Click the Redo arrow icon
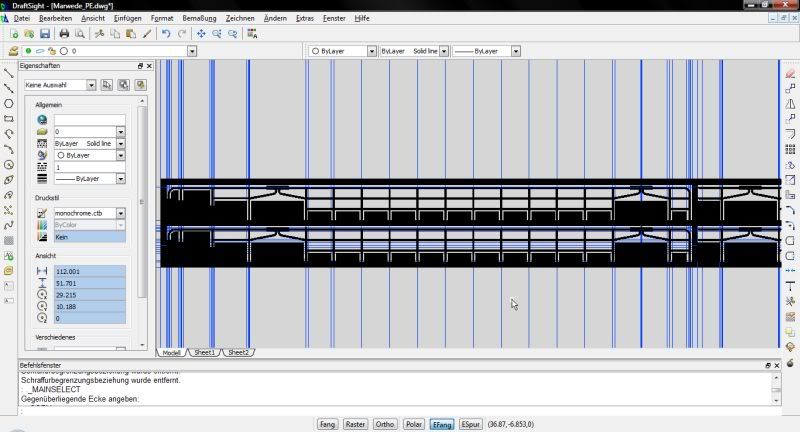Screen dimensions: 800x432 point(182,34)
